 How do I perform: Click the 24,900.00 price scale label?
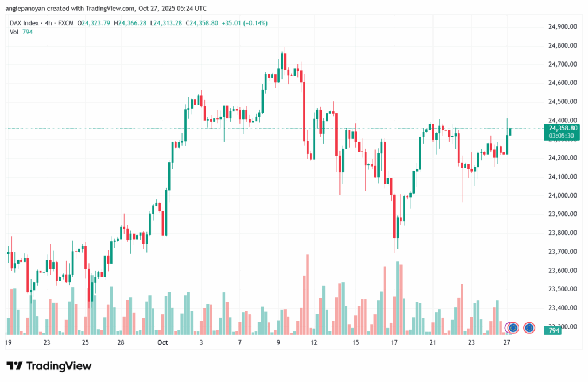pos(562,27)
